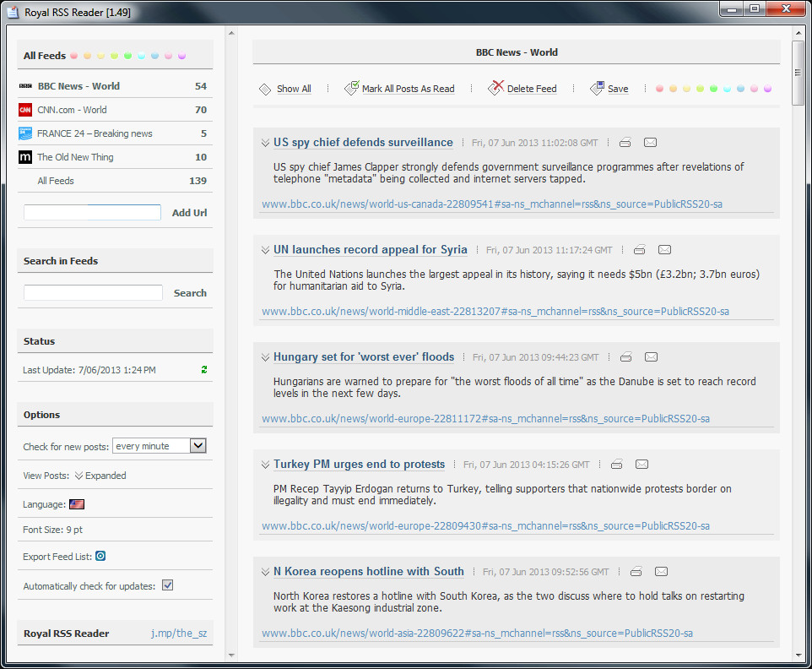Open the world-europe-22811172 BBC URL

pos(485,419)
